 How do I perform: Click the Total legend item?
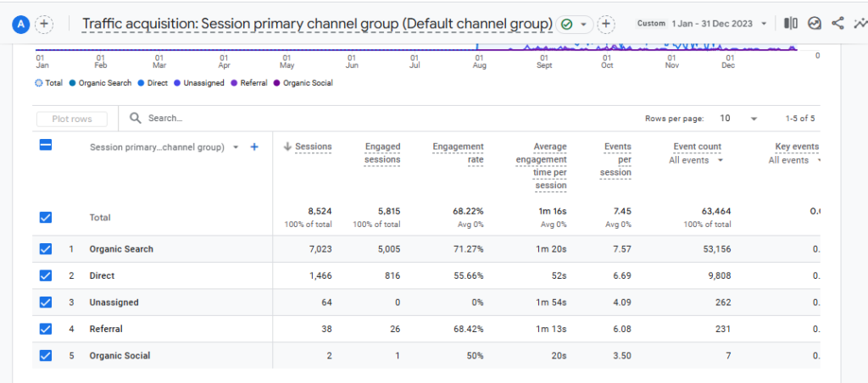point(48,83)
